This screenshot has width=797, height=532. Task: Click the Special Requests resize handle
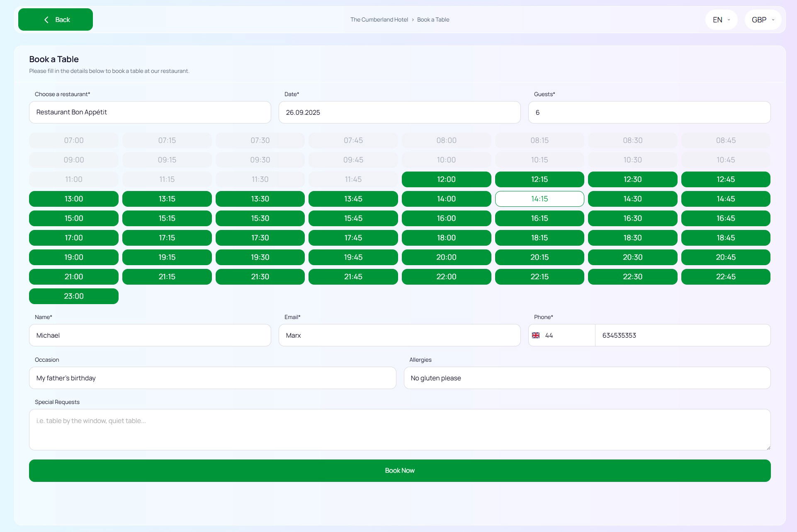[x=768, y=447]
